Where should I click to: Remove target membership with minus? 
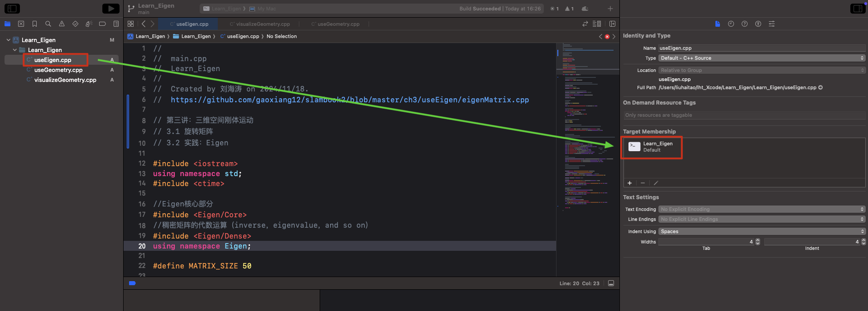(643, 183)
